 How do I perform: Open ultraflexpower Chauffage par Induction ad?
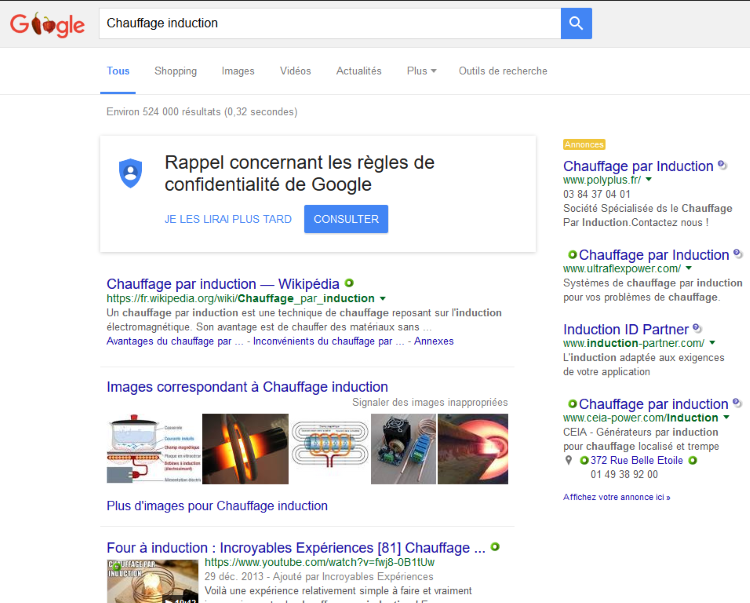(x=654, y=255)
